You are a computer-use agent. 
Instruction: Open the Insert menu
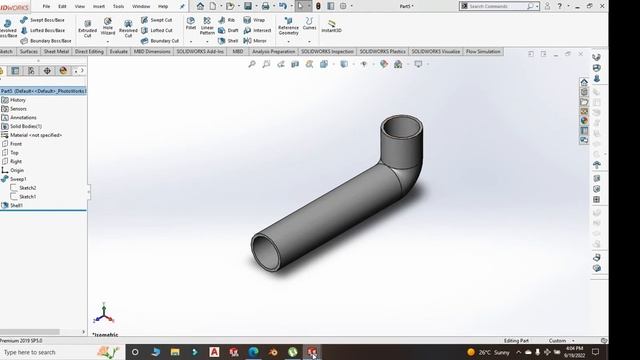click(99, 6)
